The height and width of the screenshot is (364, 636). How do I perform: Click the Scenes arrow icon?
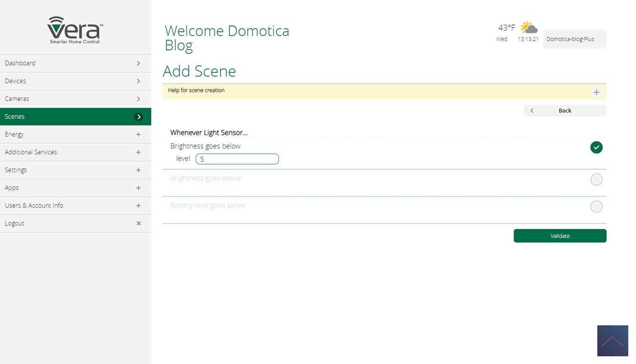[x=139, y=117]
